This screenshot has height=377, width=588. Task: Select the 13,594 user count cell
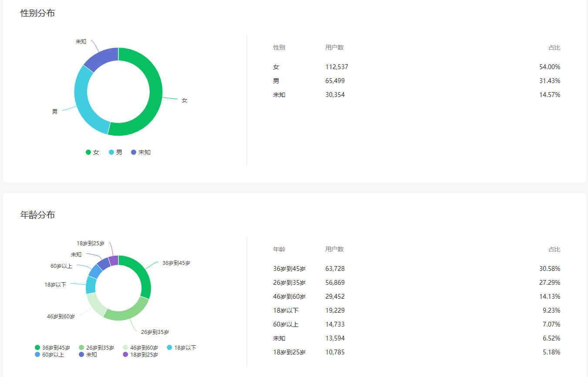(x=335, y=338)
